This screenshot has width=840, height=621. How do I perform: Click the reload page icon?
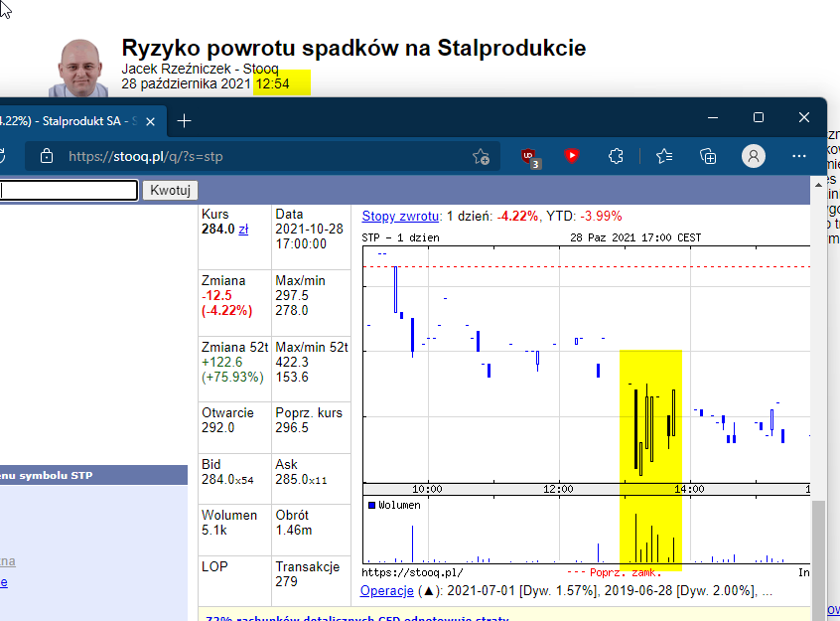pos(2,156)
